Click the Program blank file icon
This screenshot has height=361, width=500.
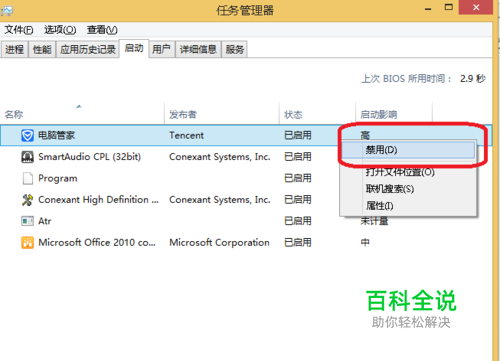click(x=28, y=179)
